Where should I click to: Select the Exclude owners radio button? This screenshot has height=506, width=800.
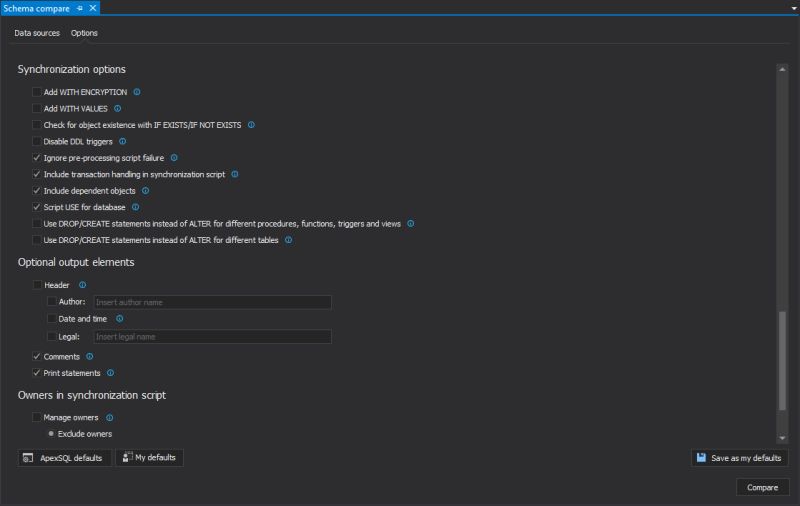click(x=51, y=434)
